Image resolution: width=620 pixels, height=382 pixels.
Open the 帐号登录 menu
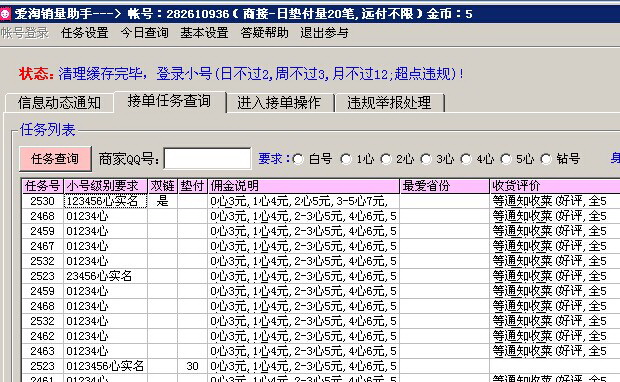(x=25, y=33)
